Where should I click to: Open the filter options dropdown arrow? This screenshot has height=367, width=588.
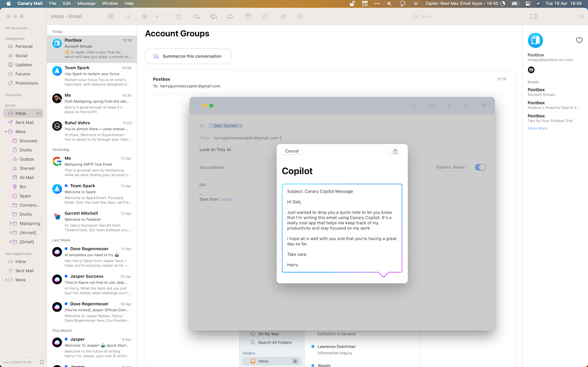point(157,16)
